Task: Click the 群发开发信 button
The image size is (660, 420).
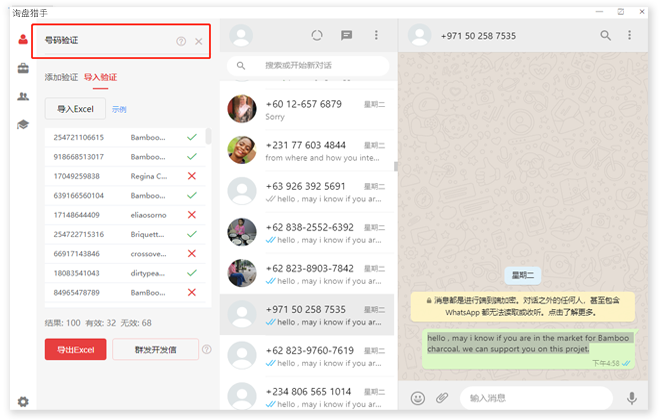Action: pos(154,349)
